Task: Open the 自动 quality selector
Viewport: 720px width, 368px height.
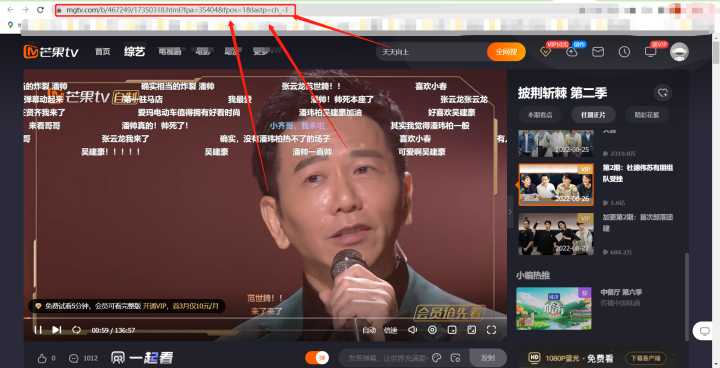Action: pyautogui.click(x=369, y=330)
